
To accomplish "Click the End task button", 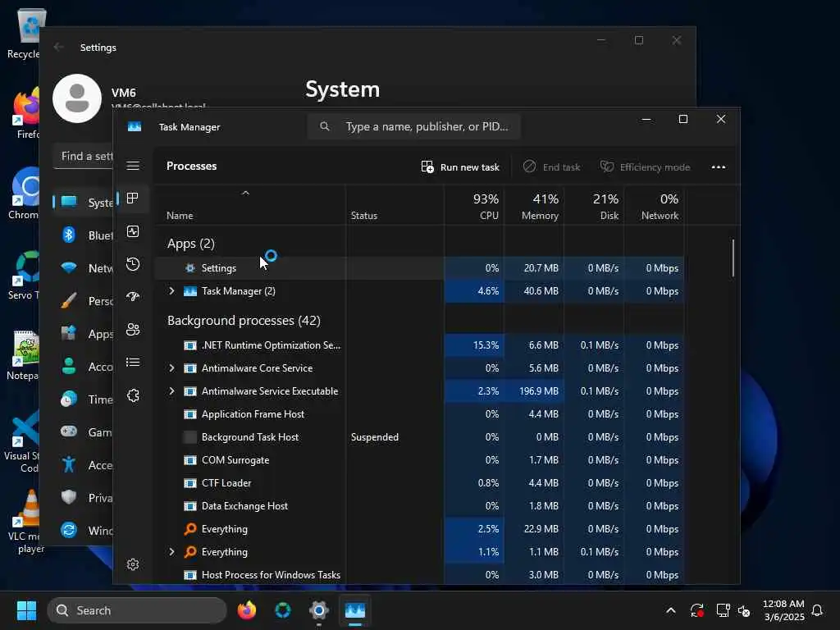I will pos(551,167).
